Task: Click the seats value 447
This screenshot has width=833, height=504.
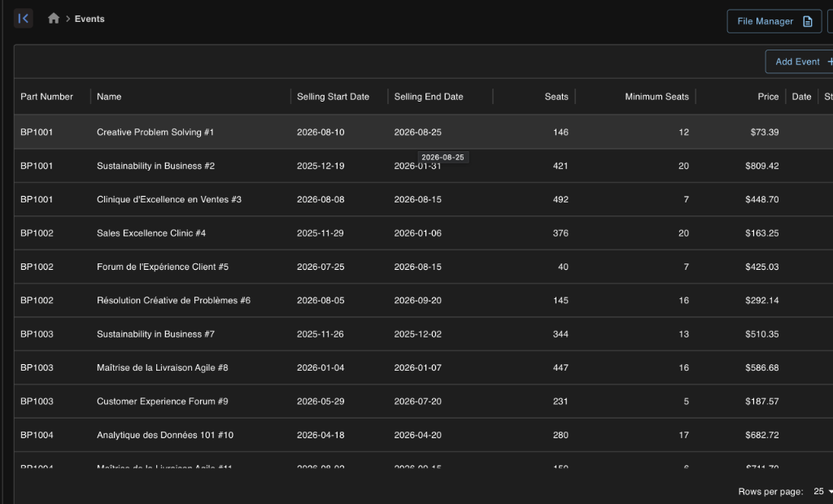Action: [560, 367]
